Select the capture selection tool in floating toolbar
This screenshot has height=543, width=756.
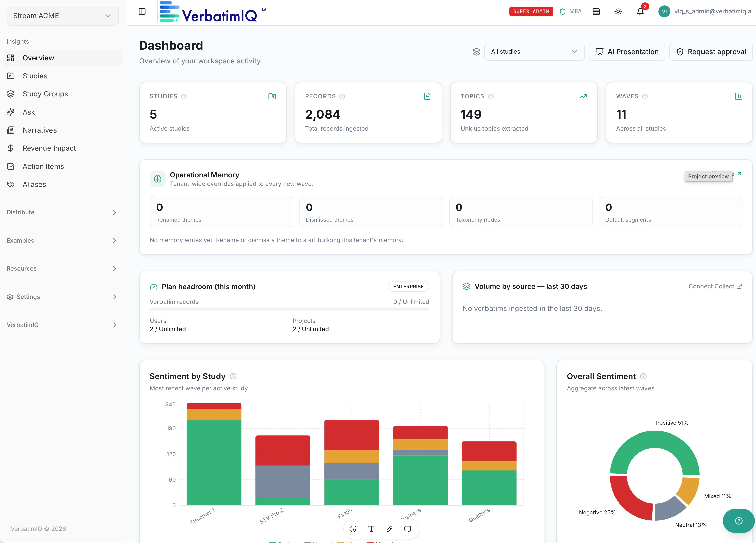click(353, 529)
